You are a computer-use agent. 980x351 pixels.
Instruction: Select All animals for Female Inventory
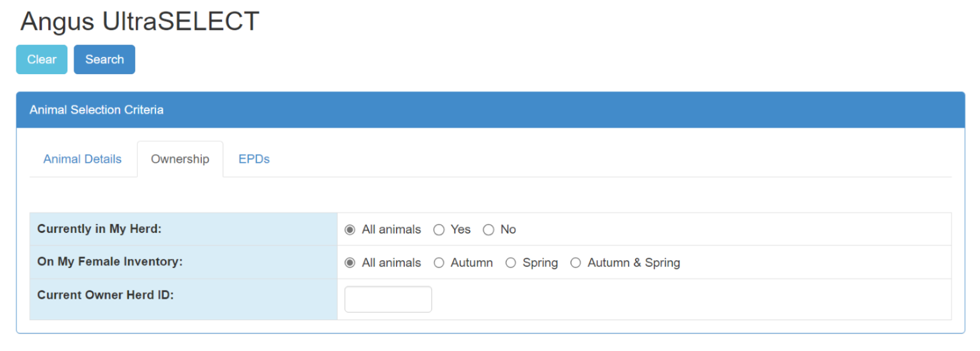[350, 263]
